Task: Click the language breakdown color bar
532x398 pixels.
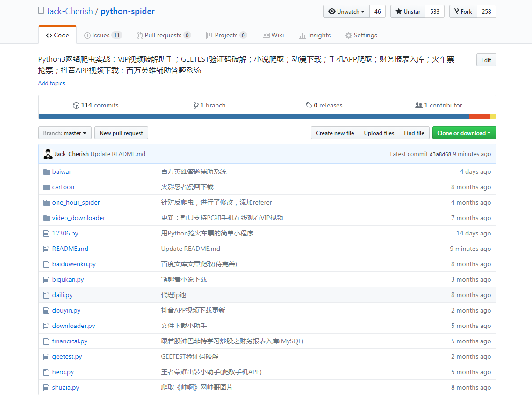Action: point(267,117)
